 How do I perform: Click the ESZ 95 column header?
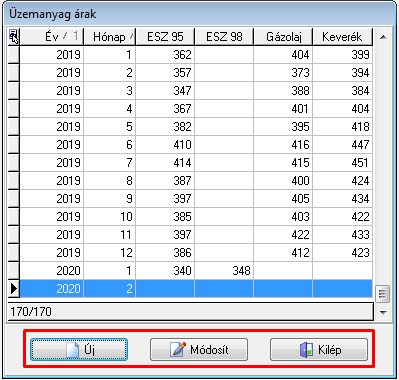tap(165, 37)
